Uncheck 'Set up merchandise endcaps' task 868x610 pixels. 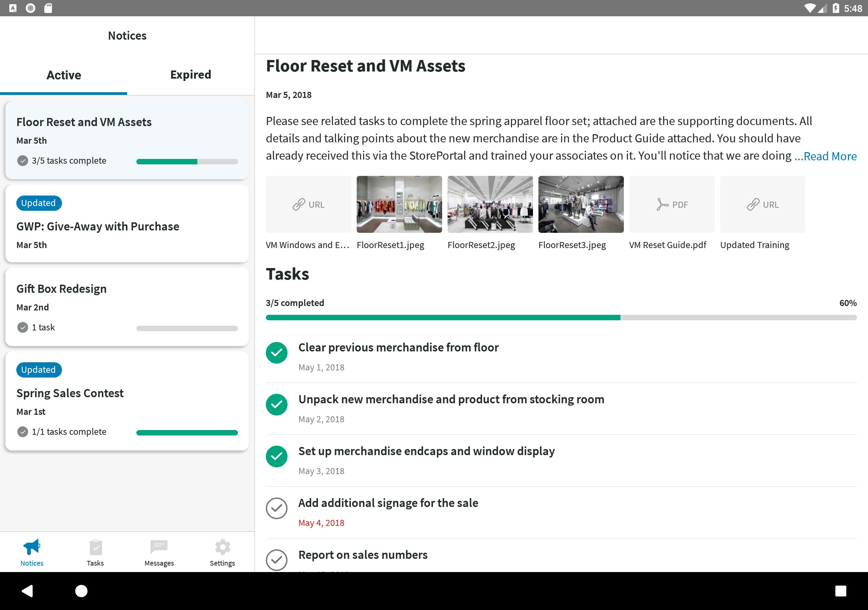277,456
